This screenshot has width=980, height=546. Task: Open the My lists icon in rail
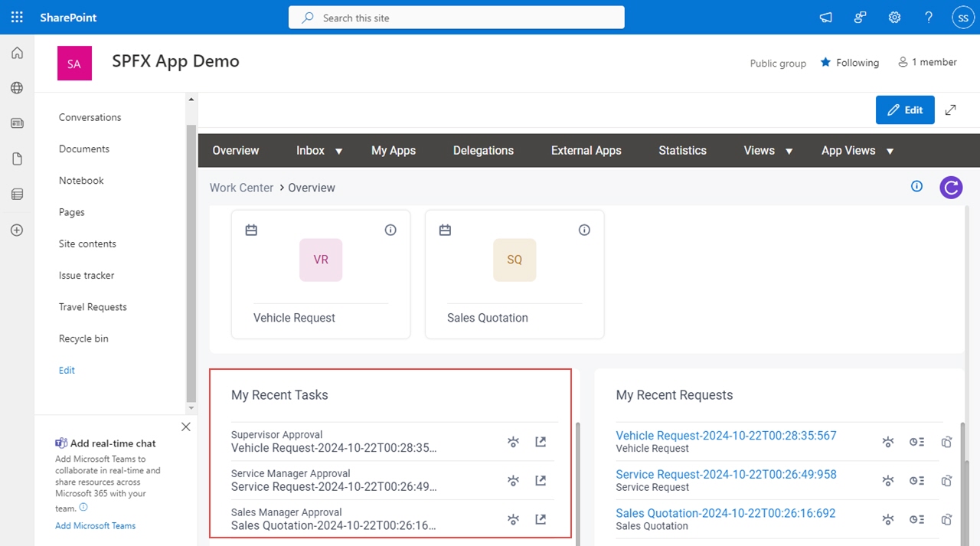tap(17, 195)
